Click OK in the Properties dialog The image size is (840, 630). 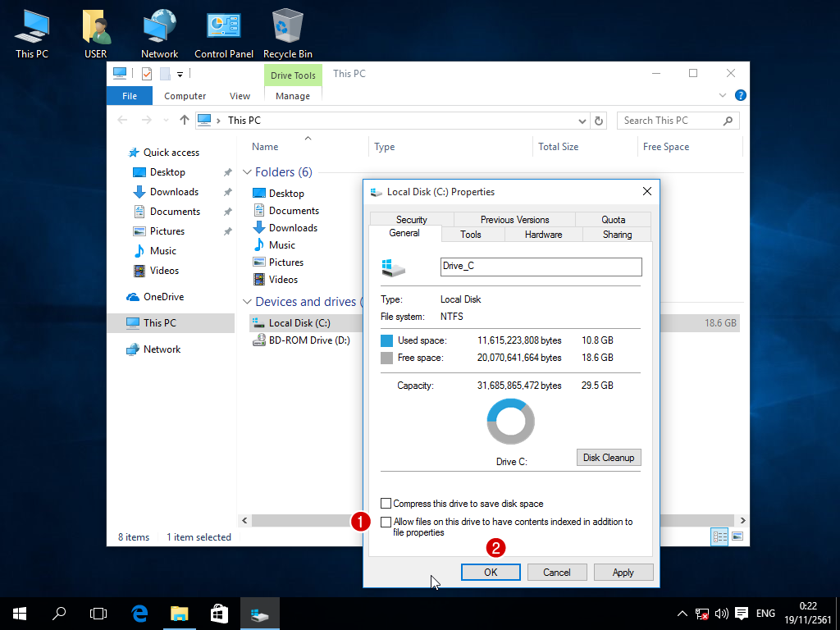click(491, 572)
